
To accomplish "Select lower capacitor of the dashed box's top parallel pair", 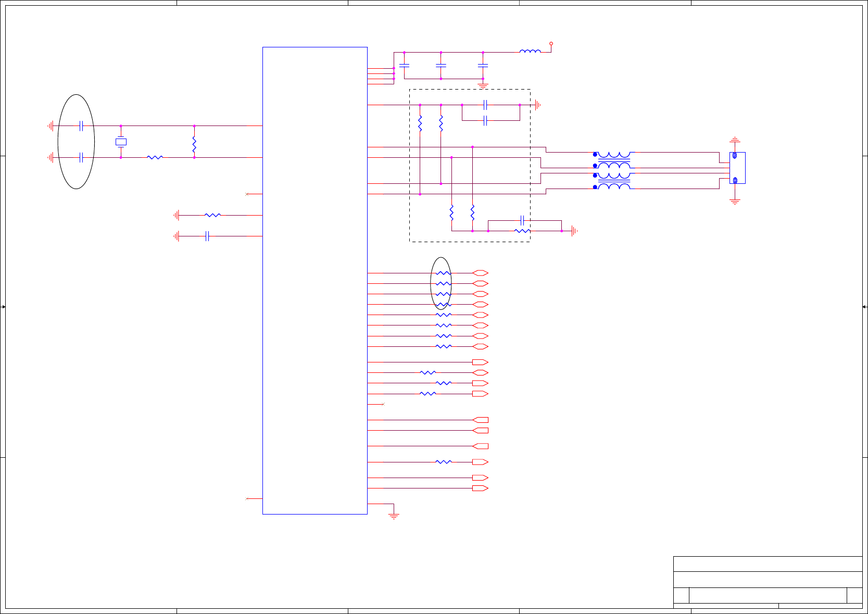I will click(x=485, y=121).
